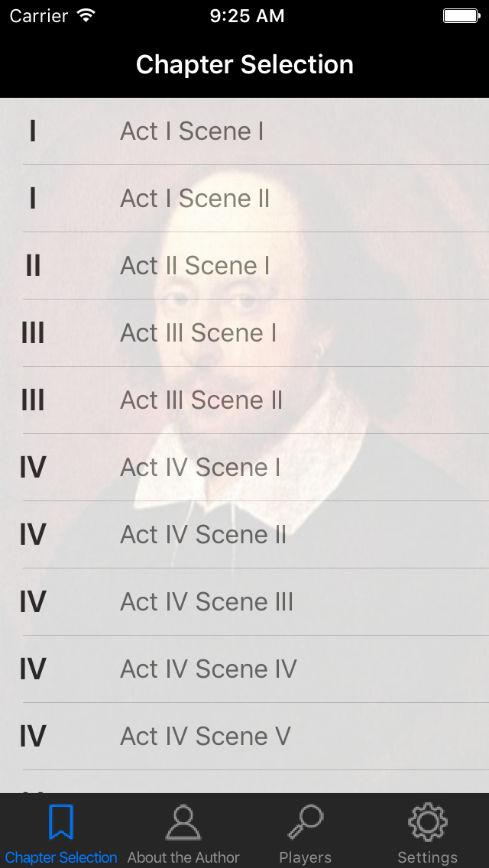Viewport: 489px width, 868px height.
Task: Tap the battery icon in status bar
Action: point(461,16)
